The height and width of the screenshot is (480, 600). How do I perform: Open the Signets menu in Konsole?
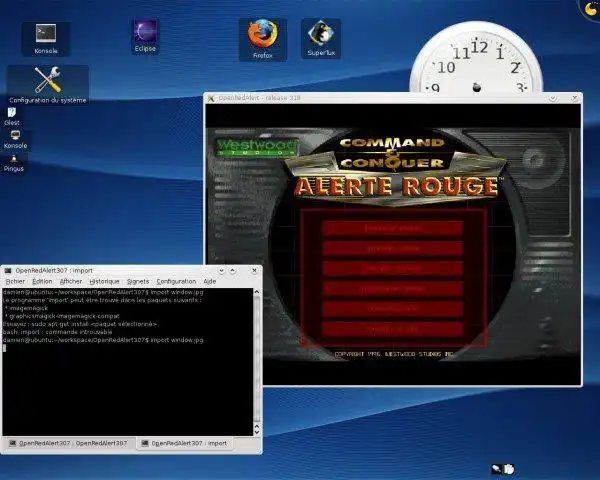coord(138,281)
